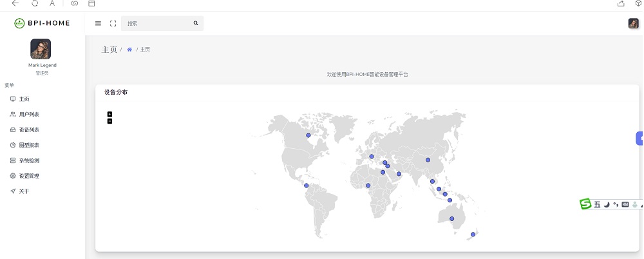
Task: Reload the page with refresh icon
Action: point(35,3)
